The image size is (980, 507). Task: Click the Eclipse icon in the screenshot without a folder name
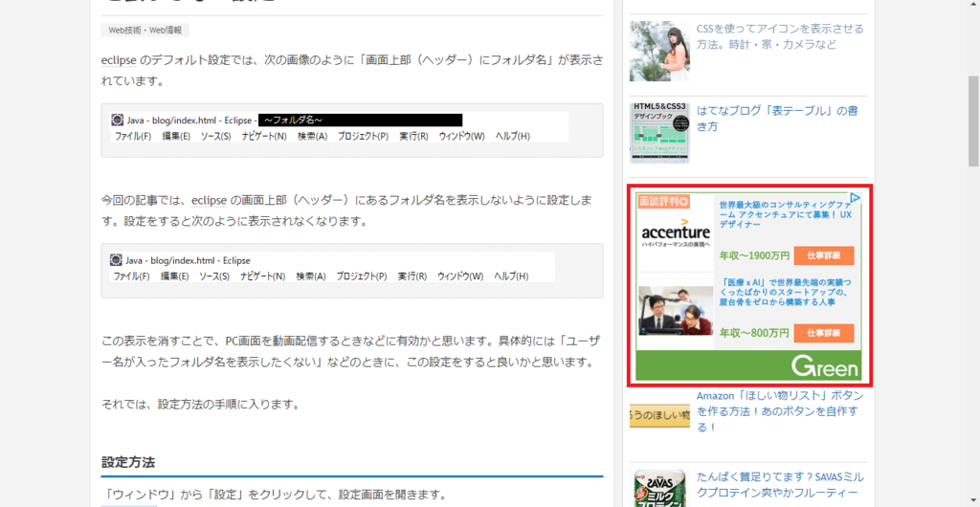coord(116,260)
